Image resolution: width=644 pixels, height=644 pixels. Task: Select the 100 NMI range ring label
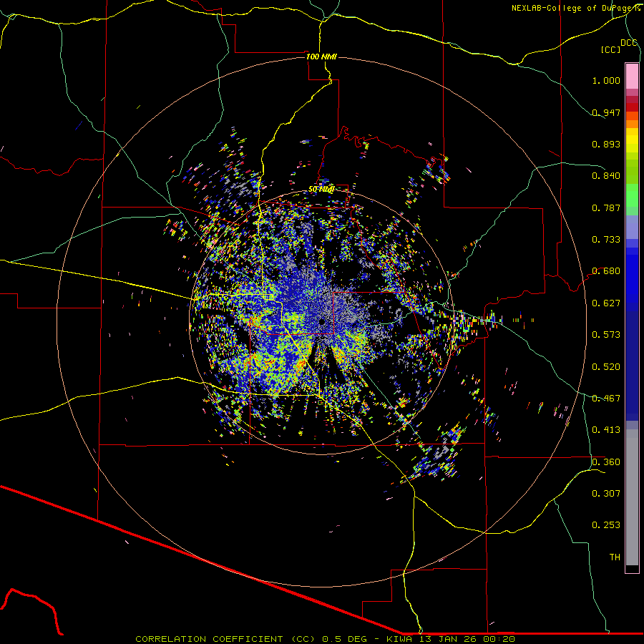pyautogui.click(x=321, y=57)
